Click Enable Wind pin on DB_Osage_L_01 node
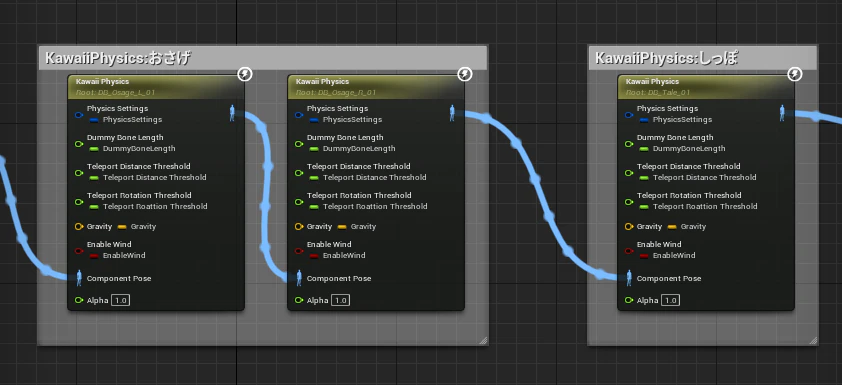This screenshot has width=842, height=385. [79, 250]
